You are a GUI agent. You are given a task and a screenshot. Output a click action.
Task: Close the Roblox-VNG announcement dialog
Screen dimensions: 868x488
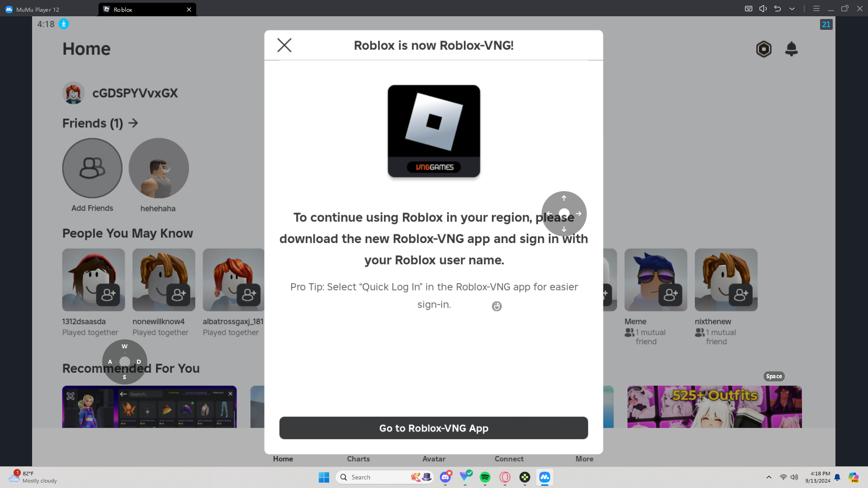[x=284, y=45]
